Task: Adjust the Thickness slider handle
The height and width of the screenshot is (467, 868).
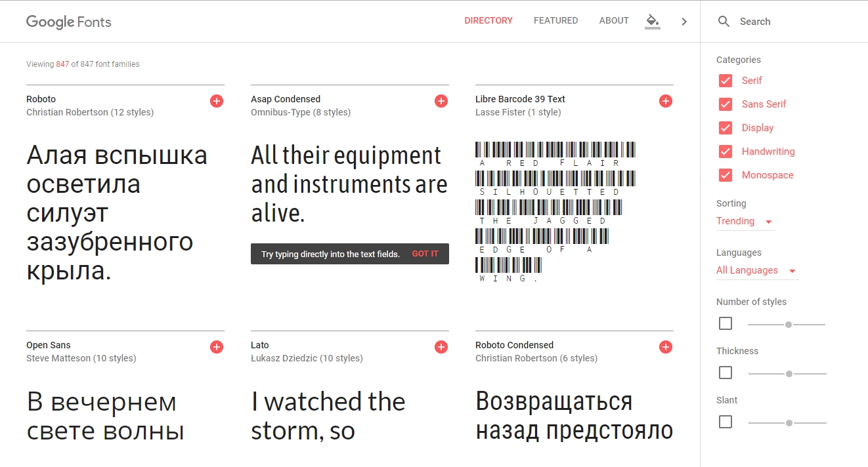Action: [788, 373]
